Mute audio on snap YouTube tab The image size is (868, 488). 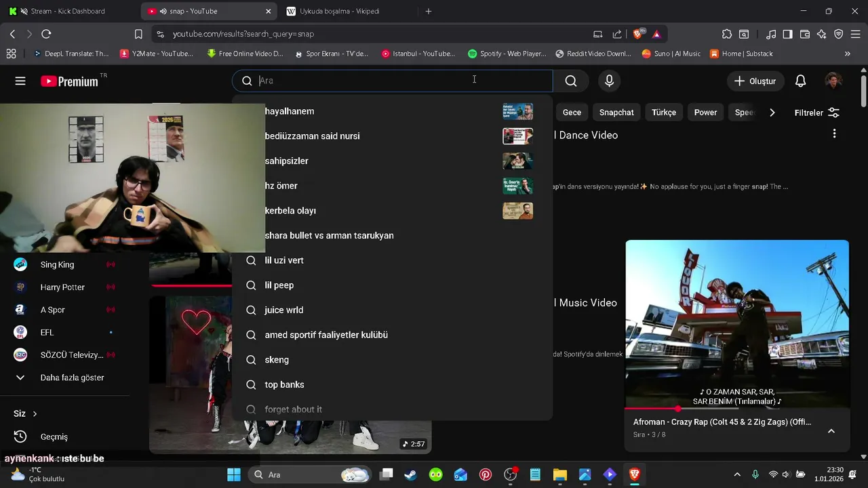(x=163, y=12)
